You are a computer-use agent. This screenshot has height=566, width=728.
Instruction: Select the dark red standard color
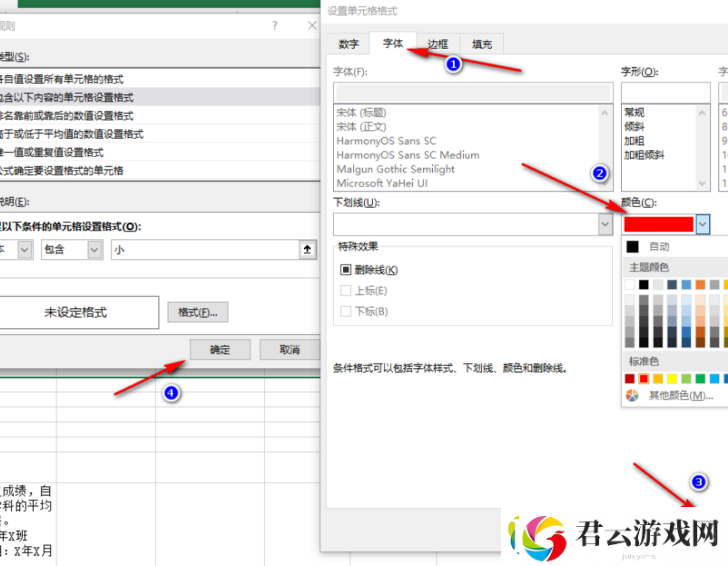click(x=630, y=379)
